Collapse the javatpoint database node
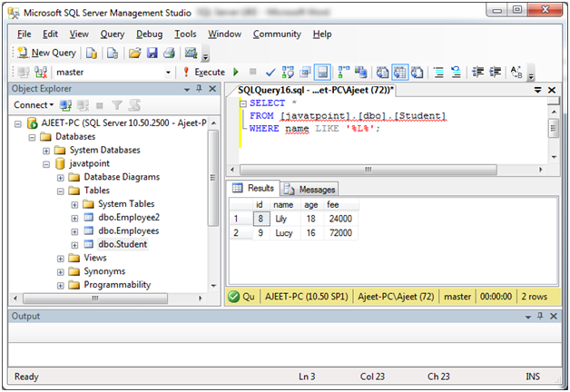 (x=47, y=163)
